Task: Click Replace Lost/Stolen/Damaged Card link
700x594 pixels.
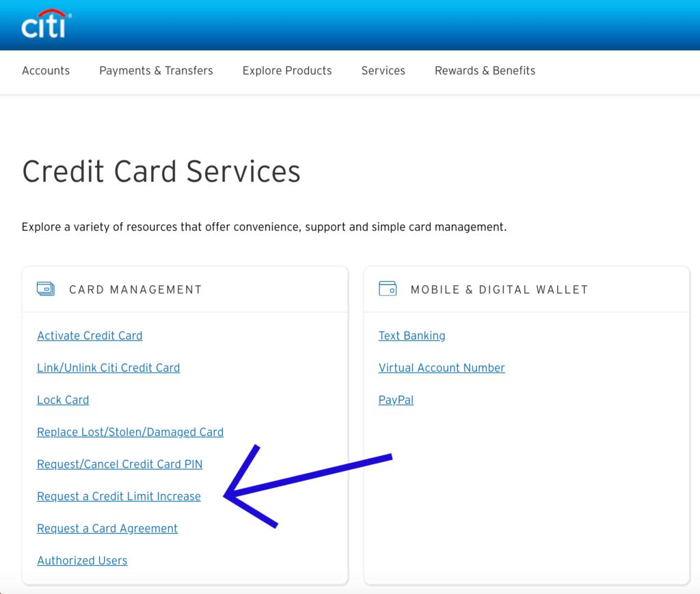Action: click(x=130, y=432)
